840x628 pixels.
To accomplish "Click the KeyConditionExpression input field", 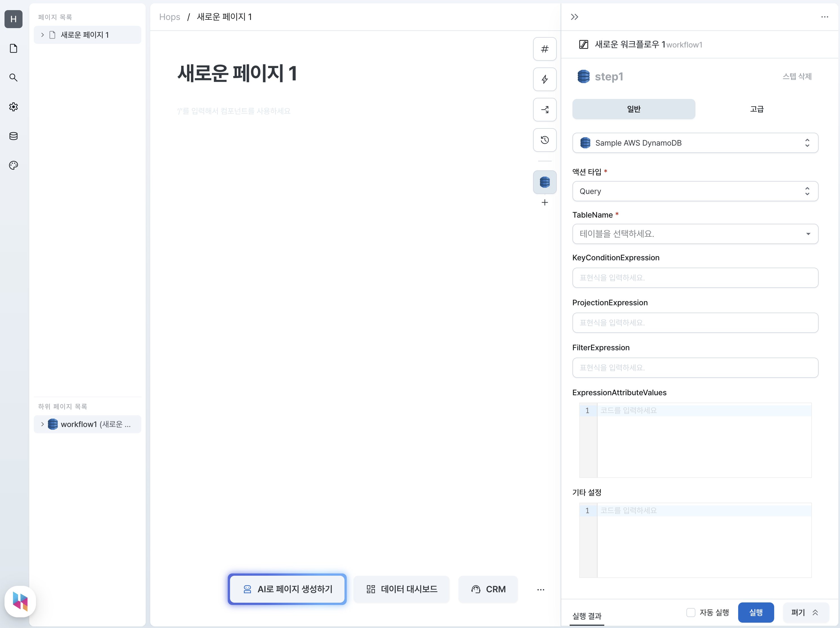I will [695, 277].
